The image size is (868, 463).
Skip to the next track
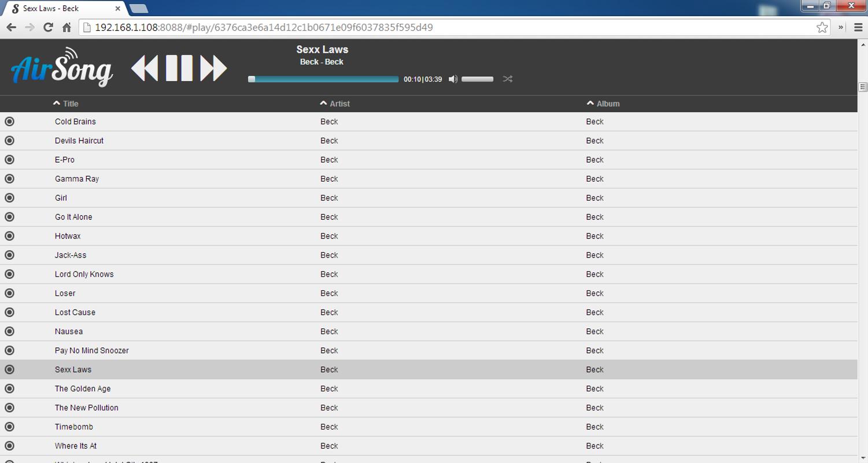[x=214, y=68]
